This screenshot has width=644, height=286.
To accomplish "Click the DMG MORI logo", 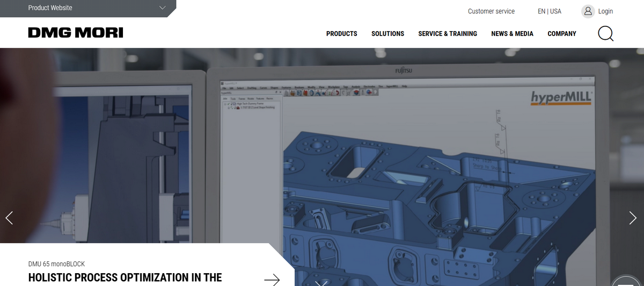I will [x=76, y=33].
